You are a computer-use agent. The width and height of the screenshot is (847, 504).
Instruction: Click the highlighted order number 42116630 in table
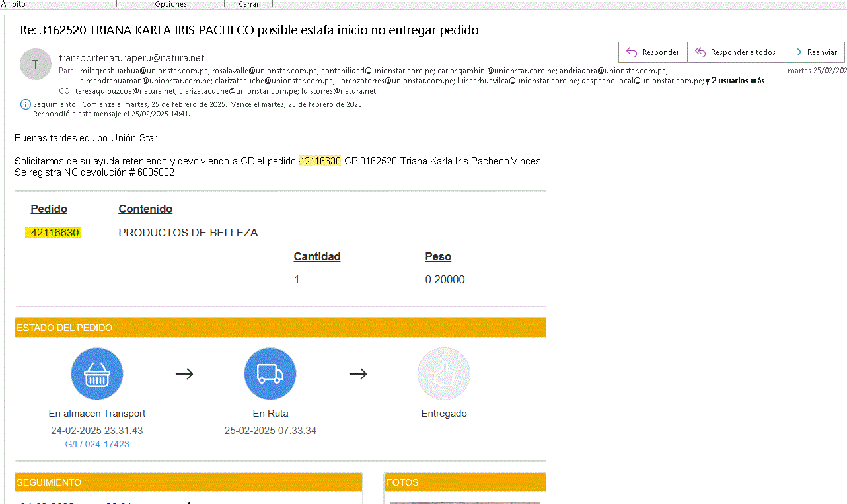55,233
